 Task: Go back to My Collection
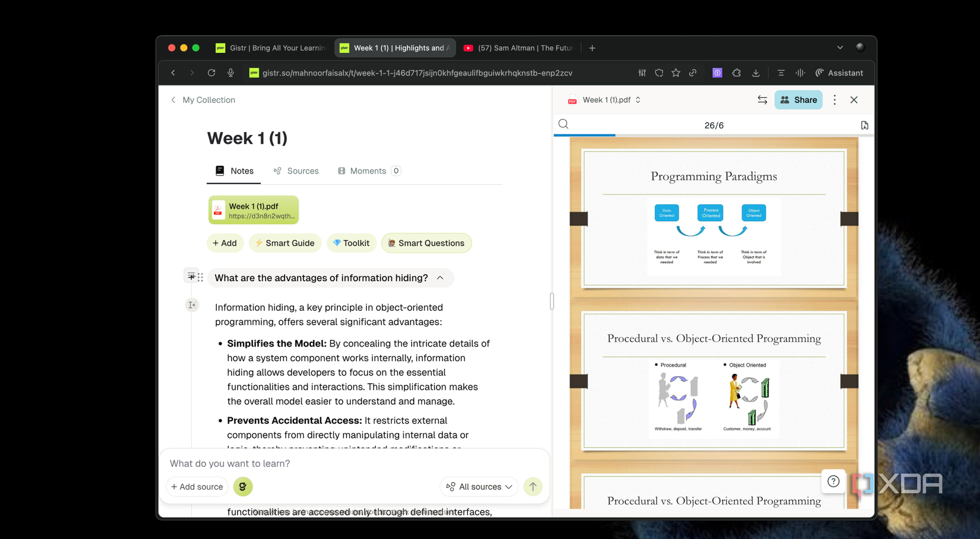(203, 100)
